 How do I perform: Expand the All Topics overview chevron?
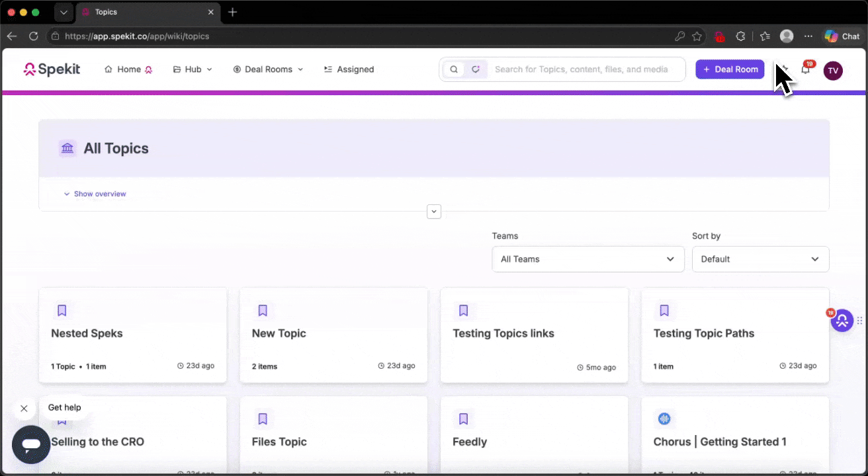tap(434, 212)
